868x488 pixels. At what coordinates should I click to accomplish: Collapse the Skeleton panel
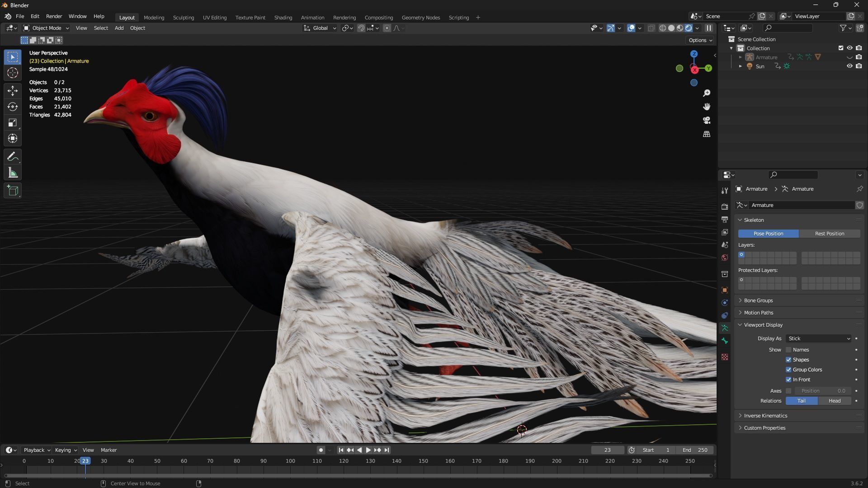click(754, 220)
